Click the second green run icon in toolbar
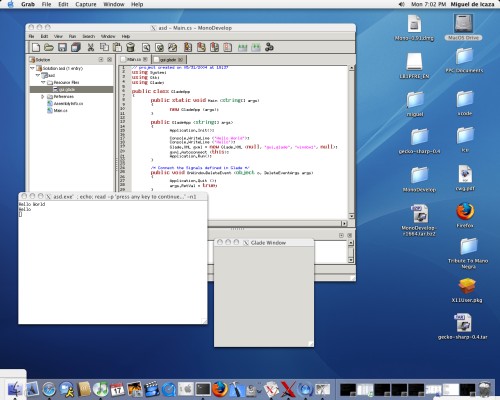Screen dimensions: 500x400 [x=256, y=47]
